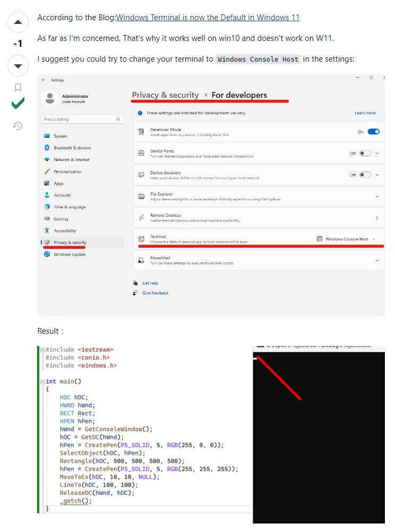395x532 pixels.
Task: Click the Remote Desktop row icon
Action: 141,218
